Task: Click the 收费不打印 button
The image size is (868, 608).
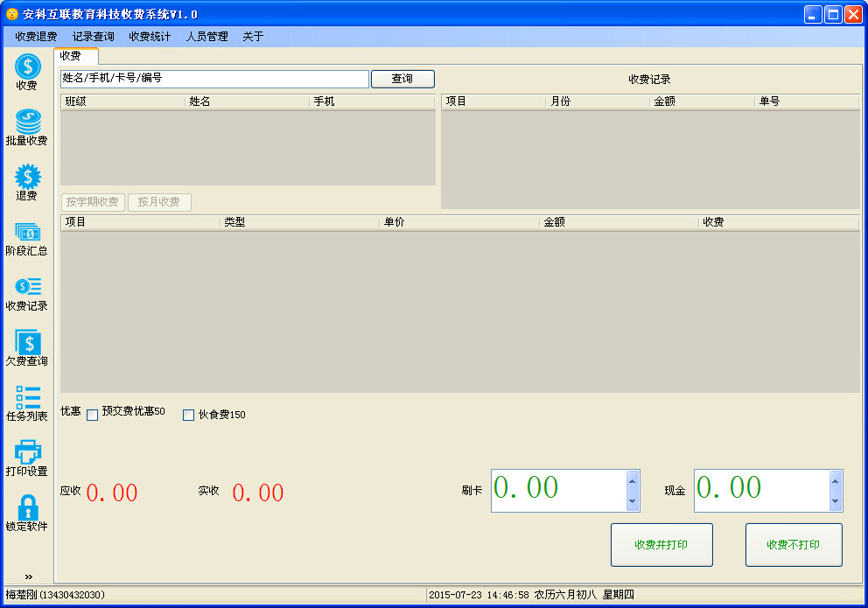Action: tap(794, 545)
